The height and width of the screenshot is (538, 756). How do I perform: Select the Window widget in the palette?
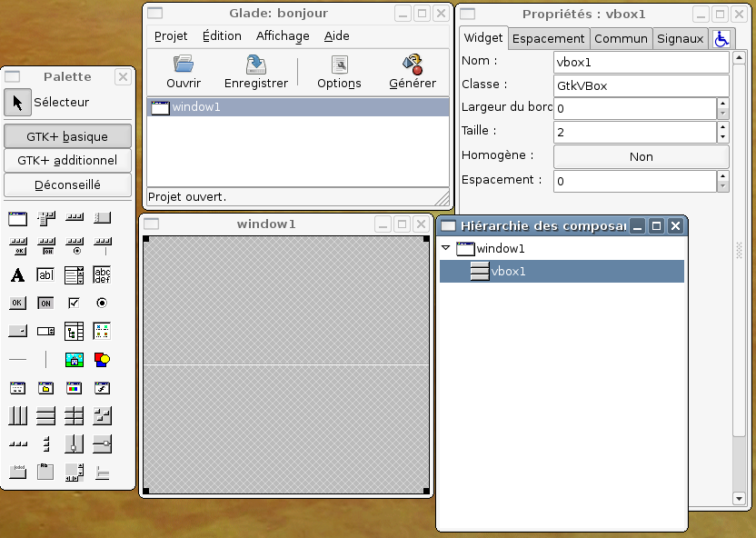[18, 218]
